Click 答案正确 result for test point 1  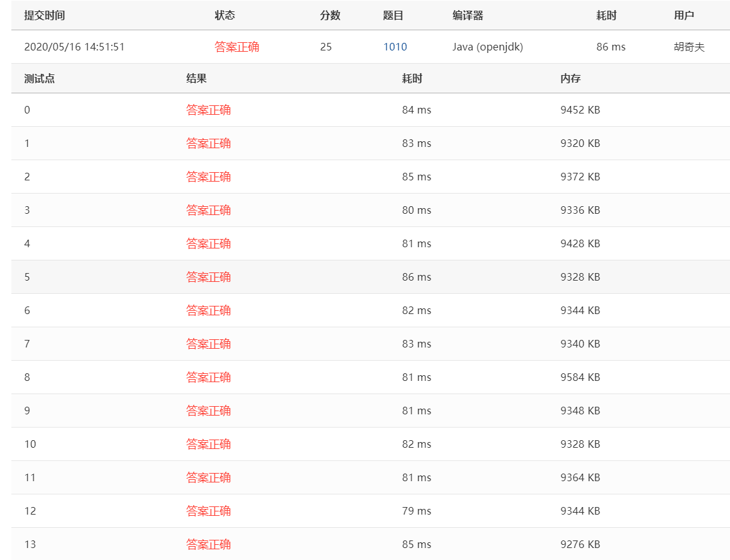(208, 143)
